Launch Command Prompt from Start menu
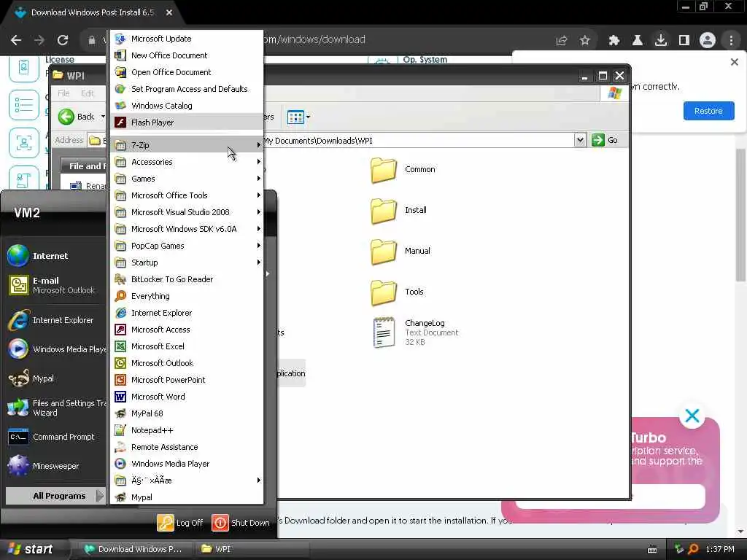 click(55, 437)
